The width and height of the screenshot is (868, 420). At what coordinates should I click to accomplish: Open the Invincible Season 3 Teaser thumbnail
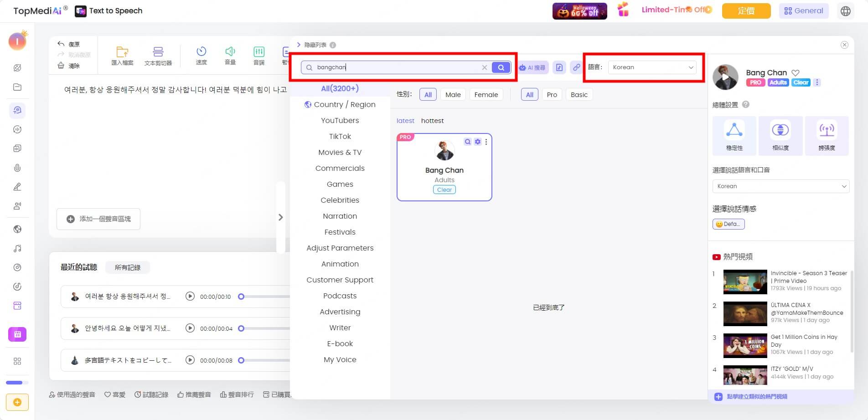[x=745, y=282]
